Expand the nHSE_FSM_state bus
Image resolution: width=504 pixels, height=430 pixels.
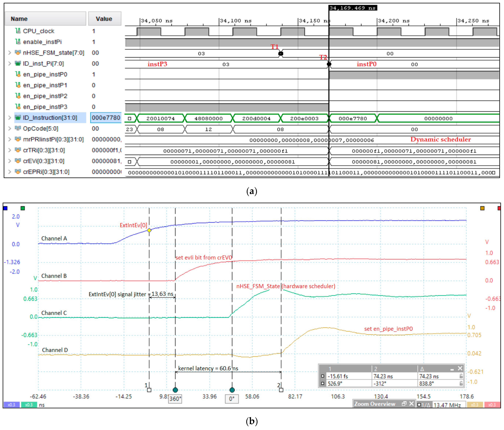(9, 53)
